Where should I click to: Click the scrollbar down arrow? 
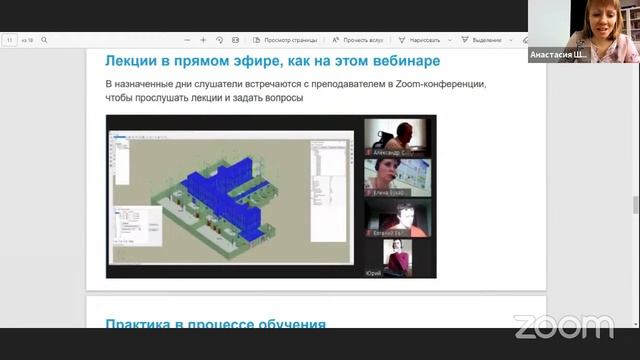tap(636, 324)
